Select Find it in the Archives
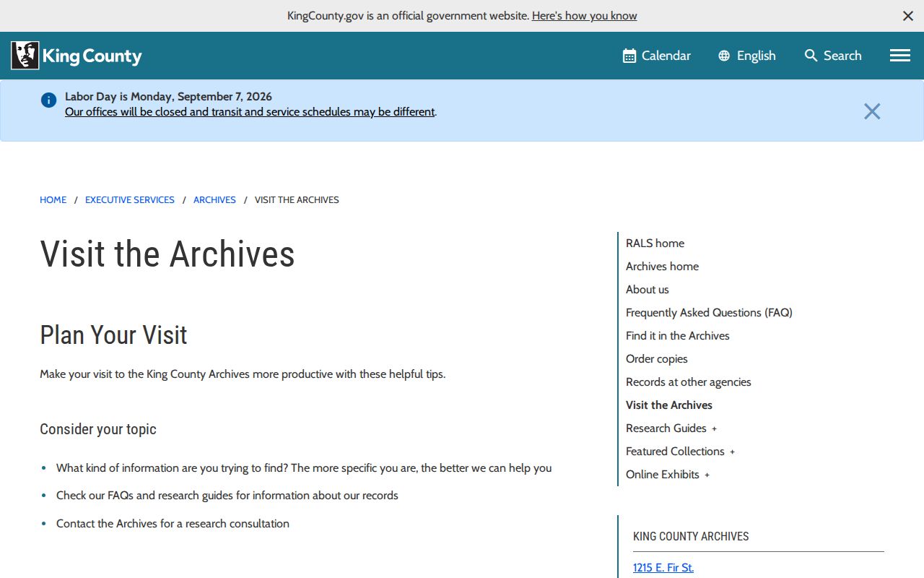The height and width of the screenshot is (578, 924). [x=678, y=336]
